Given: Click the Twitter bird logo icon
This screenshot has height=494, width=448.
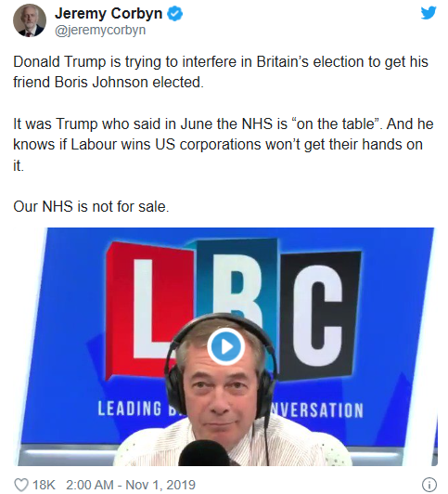Looking at the screenshot, I should click(429, 13).
